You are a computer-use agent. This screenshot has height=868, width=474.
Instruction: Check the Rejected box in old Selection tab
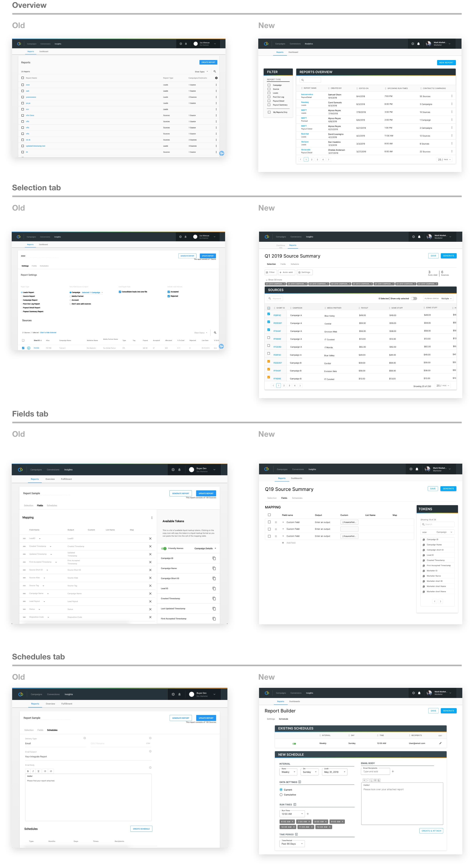(x=169, y=296)
